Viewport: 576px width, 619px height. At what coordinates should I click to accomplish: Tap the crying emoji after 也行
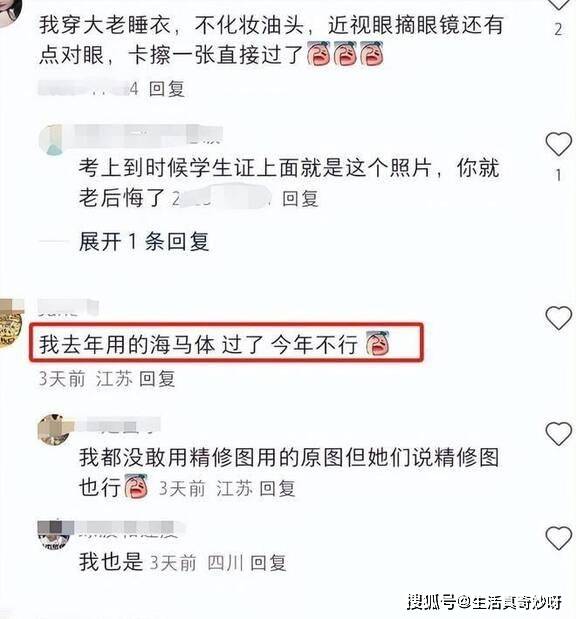coord(136,487)
